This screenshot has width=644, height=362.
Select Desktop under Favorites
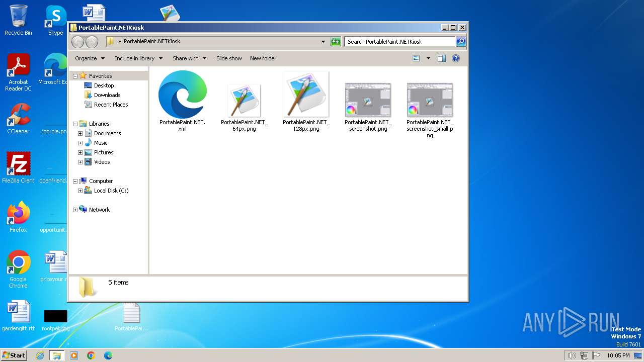(104, 85)
